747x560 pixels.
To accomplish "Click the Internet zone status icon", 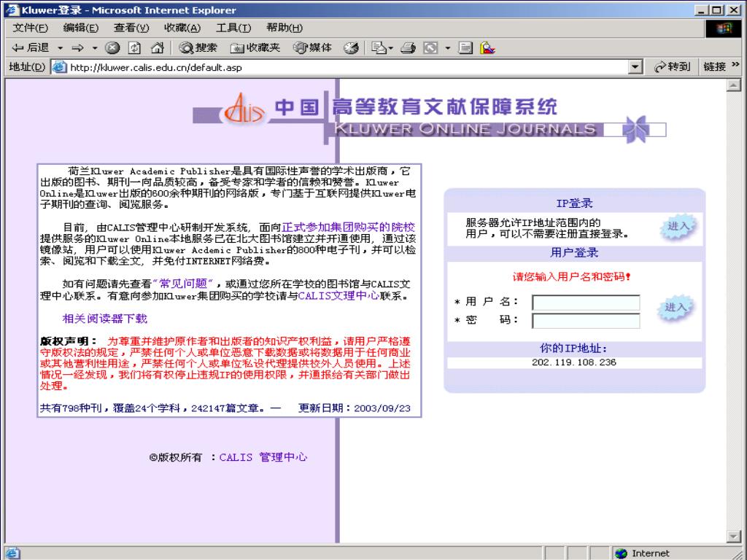I will click(621, 553).
